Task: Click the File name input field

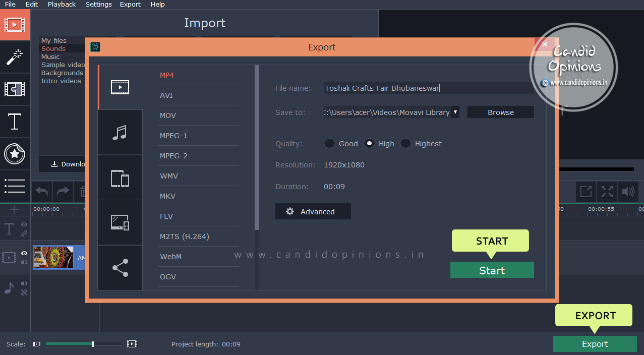Action: point(429,88)
